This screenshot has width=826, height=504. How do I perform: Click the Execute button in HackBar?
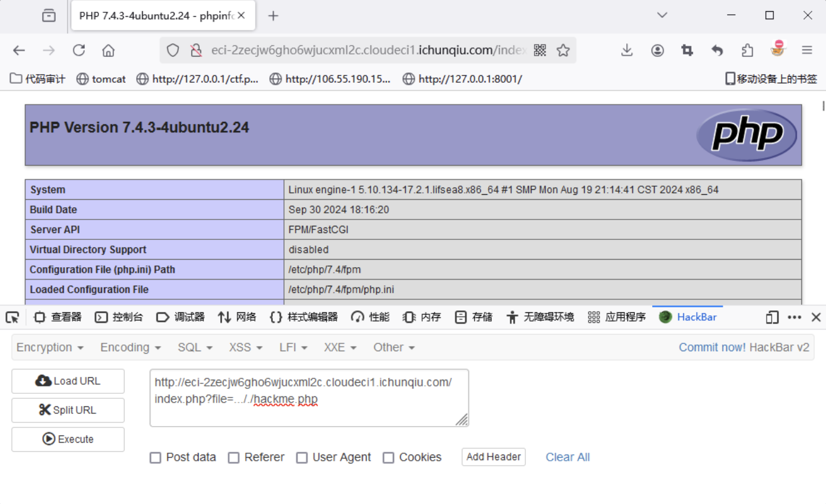[x=67, y=439]
